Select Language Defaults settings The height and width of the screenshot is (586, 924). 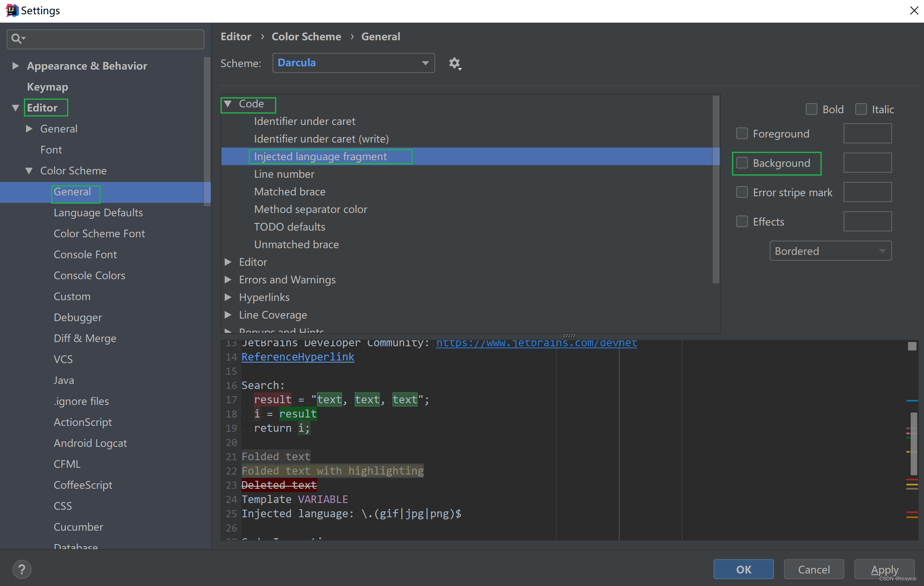(x=99, y=212)
